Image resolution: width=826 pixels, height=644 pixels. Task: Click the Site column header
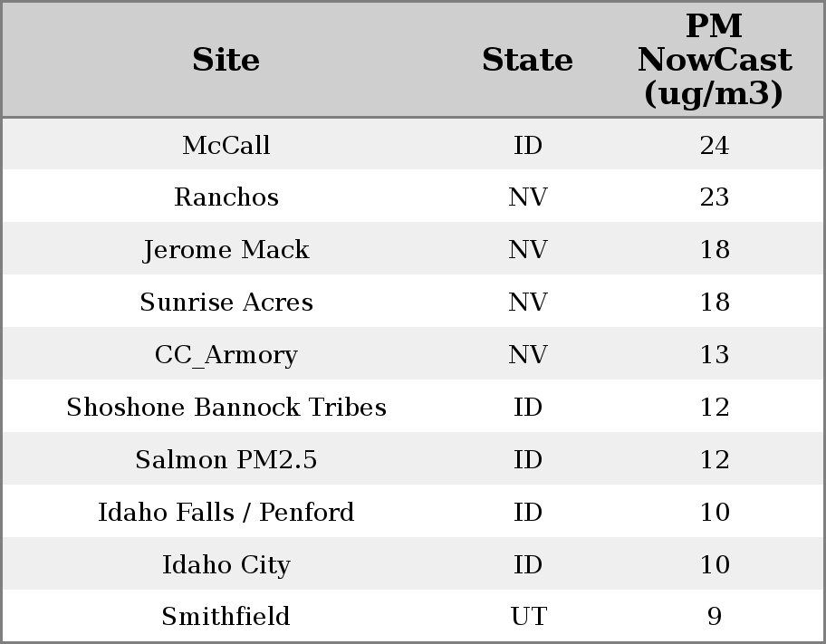(x=226, y=61)
